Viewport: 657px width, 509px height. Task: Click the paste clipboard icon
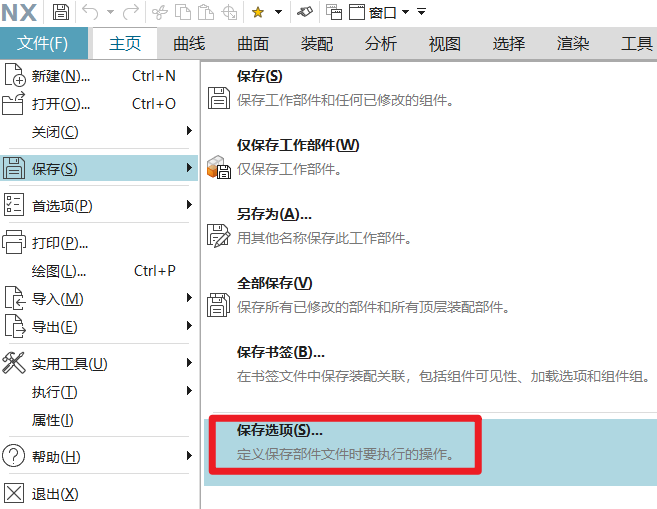coord(205,13)
